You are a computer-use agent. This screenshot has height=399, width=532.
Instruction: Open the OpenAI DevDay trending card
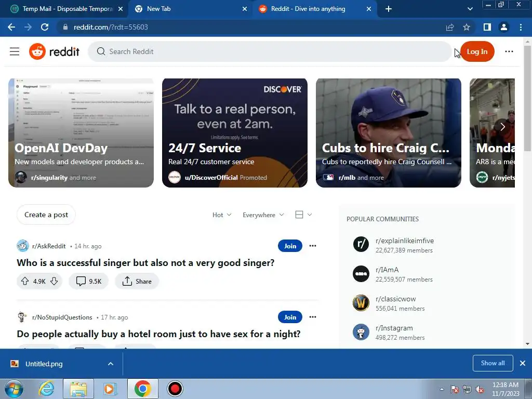coord(81,133)
